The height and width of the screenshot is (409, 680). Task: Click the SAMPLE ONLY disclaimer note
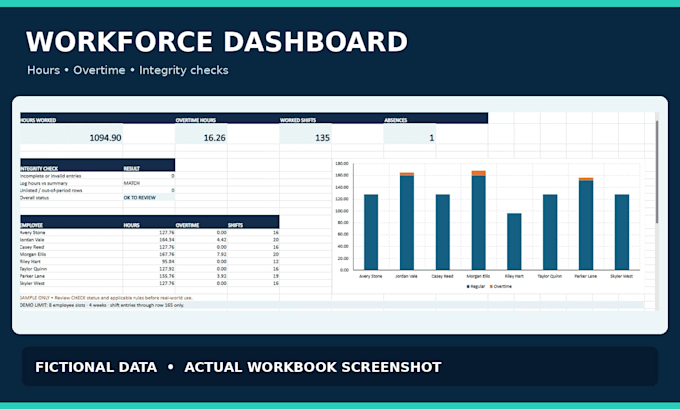coord(106,298)
